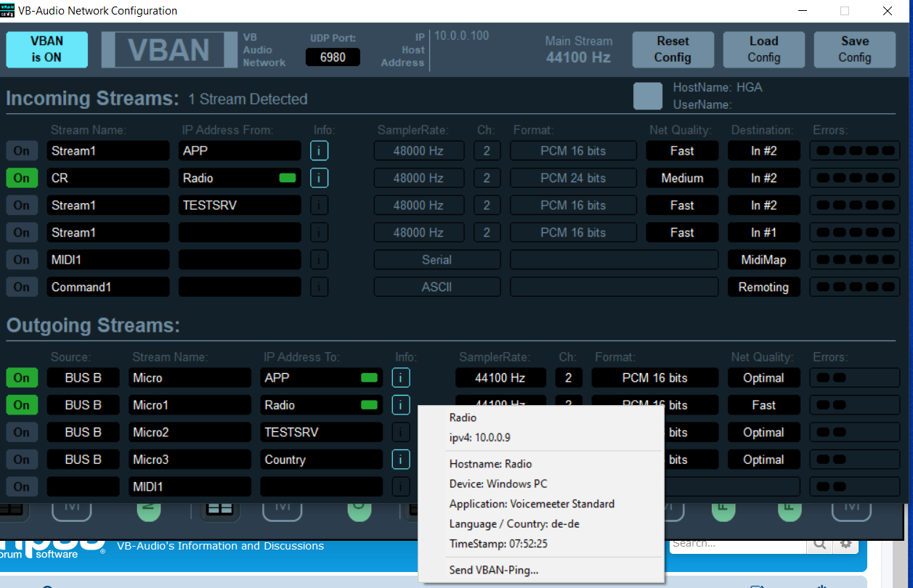Click info icon for outgoing Micro3 Country stream
This screenshot has height=588, width=913.
click(401, 460)
